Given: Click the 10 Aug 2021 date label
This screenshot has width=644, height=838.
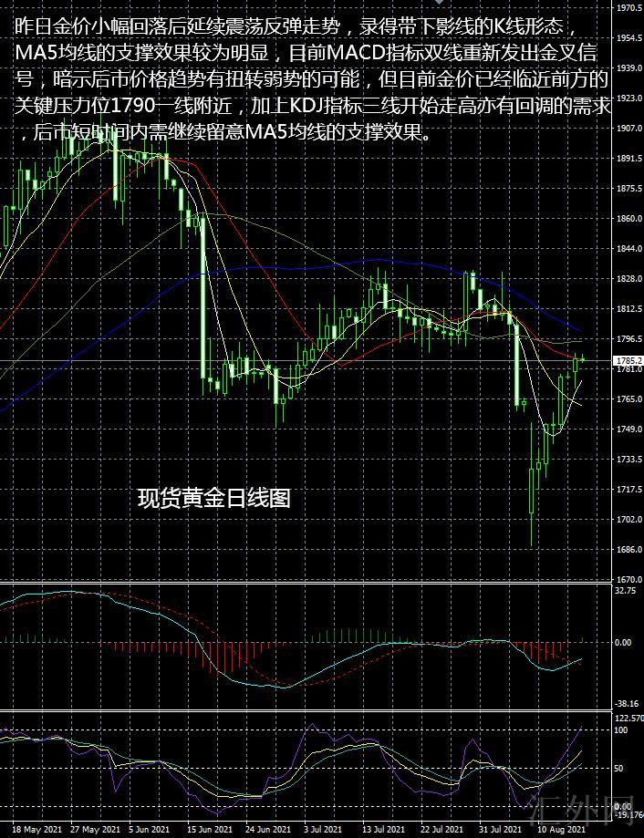Looking at the screenshot, I should [x=558, y=830].
